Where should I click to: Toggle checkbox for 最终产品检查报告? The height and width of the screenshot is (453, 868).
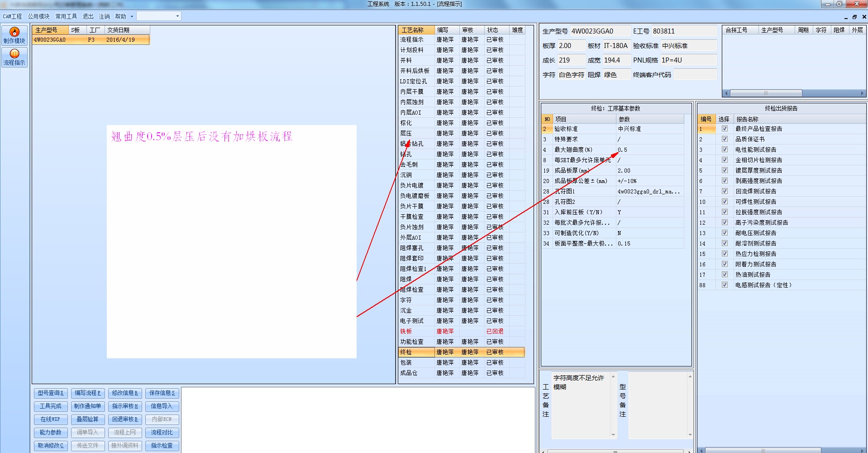coord(725,129)
